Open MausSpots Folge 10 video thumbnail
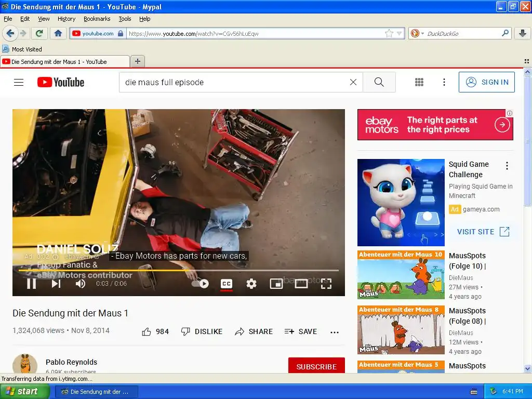This screenshot has width=532, height=399. coord(401,275)
